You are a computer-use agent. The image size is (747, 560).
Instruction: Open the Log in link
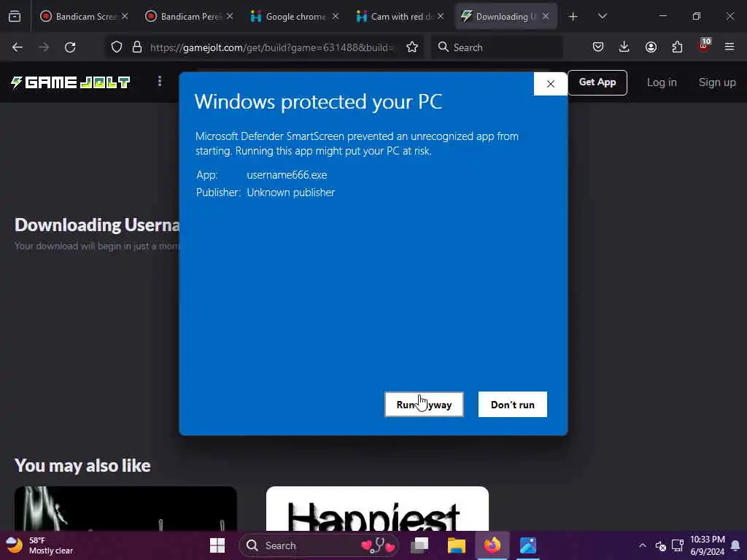661,82
